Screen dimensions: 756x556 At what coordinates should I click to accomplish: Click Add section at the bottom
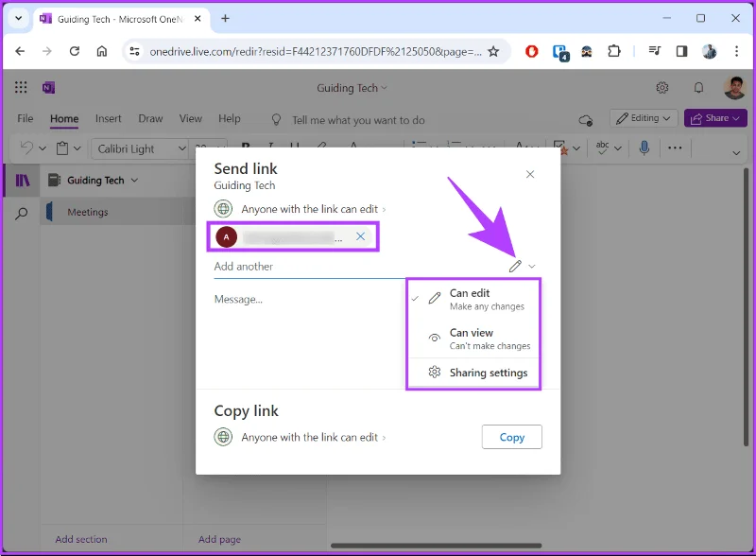click(x=81, y=539)
